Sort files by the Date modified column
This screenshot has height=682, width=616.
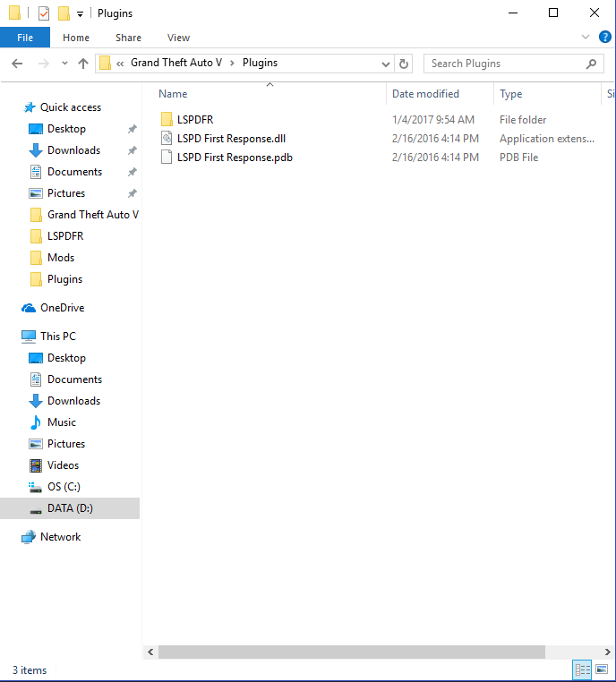point(425,94)
